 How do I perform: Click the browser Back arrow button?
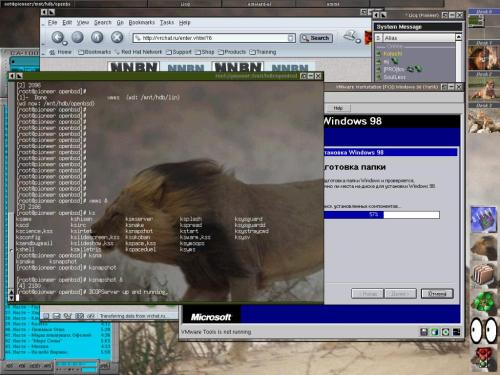pyautogui.click(x=58, y=37)
